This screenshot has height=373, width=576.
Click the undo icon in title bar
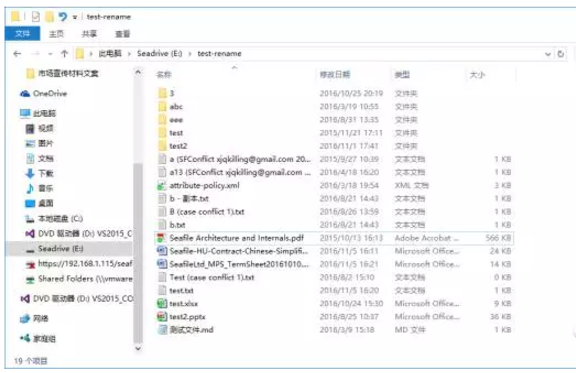pos(63,17)
